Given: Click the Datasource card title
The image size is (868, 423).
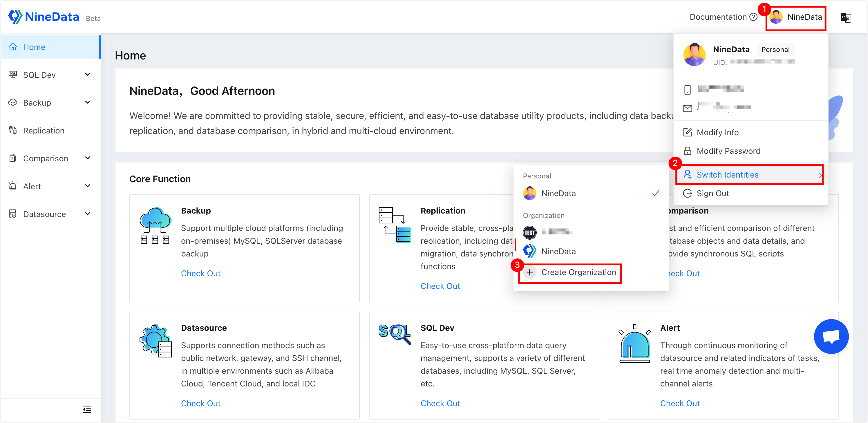Looking at the screenshot, I should click(204, 328).
